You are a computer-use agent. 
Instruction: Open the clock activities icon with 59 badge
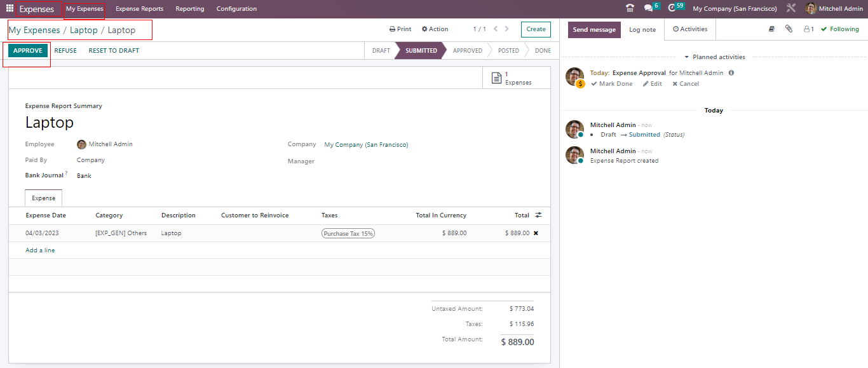(672, 9)
